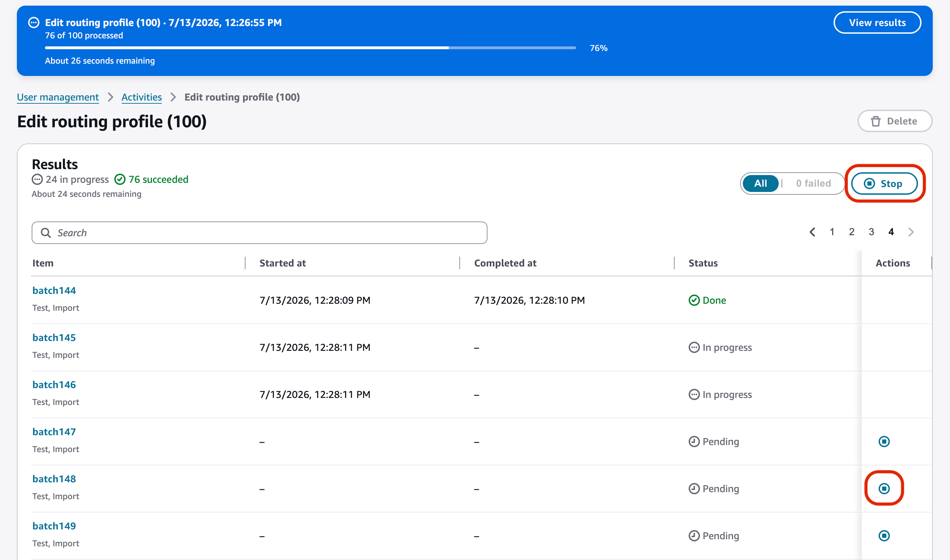Screen dimensions: 950x560
Task: Focus the Search input field
Action: (259, 233)
